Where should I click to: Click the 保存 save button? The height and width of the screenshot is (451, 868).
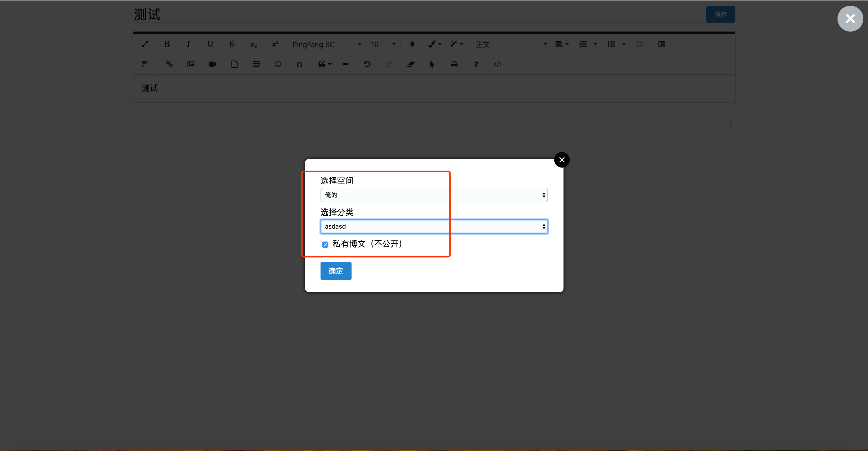720,14
